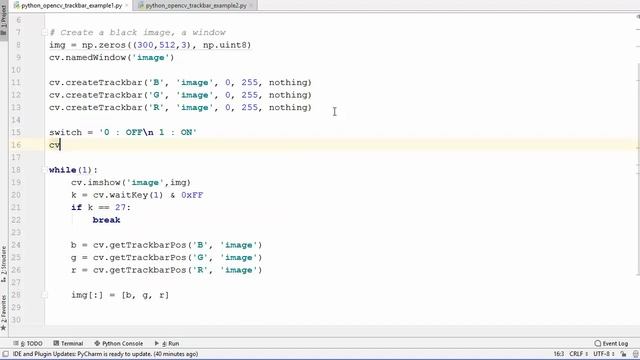Viewport: 640px width, 360px height.
Task: Click line number 16 in gutter
Action: click(16, 145)
